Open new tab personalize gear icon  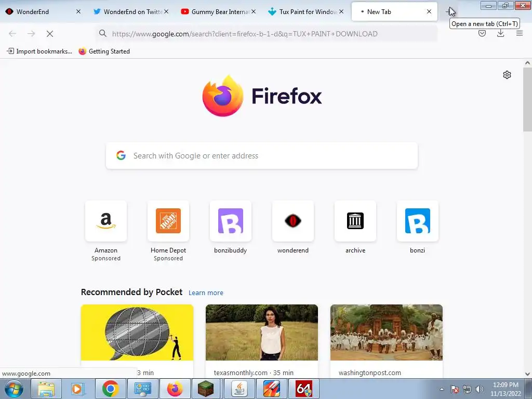coord(507,75)
